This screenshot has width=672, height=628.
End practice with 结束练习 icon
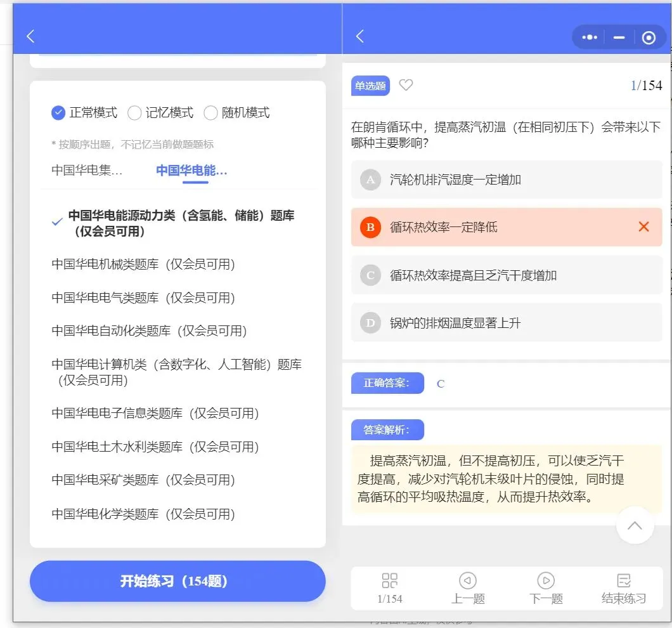tap(624, 588)
